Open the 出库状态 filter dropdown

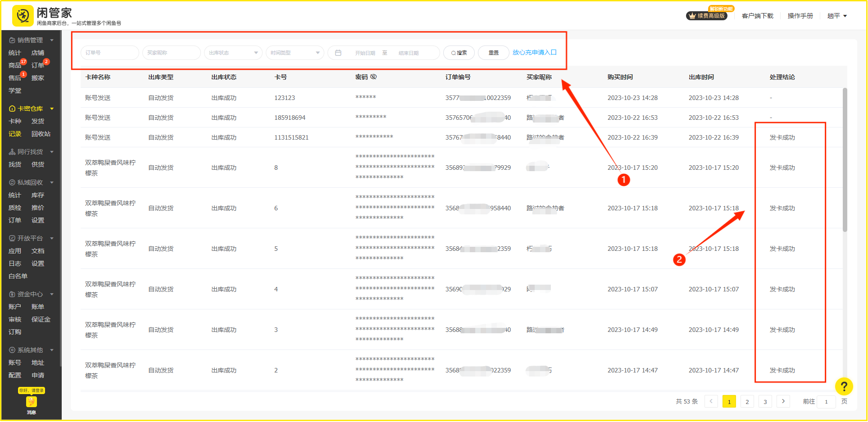(233, 53)
